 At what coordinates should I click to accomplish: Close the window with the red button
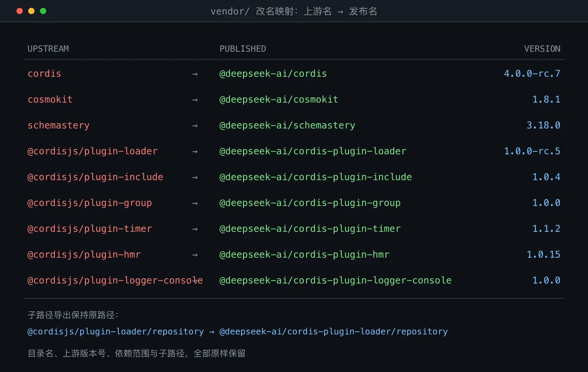[20, 11]
